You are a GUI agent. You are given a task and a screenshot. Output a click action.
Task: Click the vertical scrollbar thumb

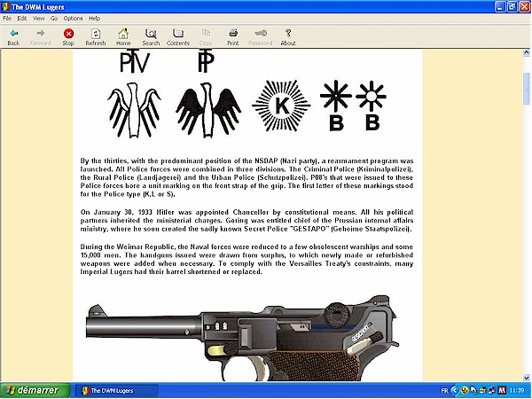pyautogui.click(x=526, y=89)
